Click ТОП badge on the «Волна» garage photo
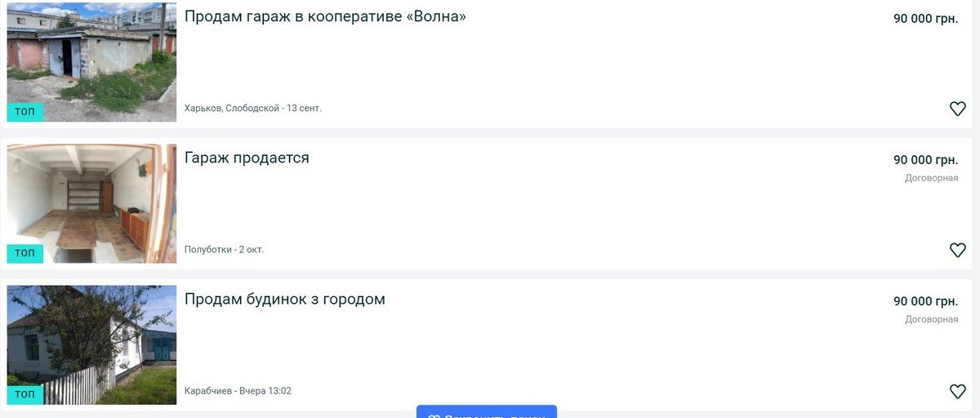The height and width of the screenshot is (418, 980). (25, 112)
